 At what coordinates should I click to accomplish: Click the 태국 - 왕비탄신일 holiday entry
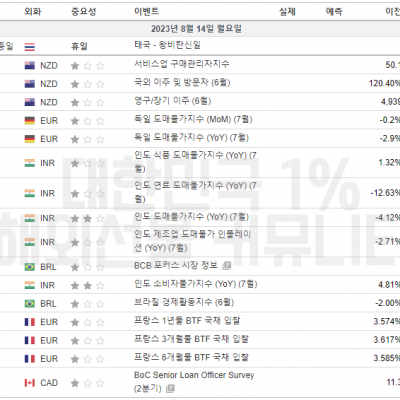(x=167, y=45)
